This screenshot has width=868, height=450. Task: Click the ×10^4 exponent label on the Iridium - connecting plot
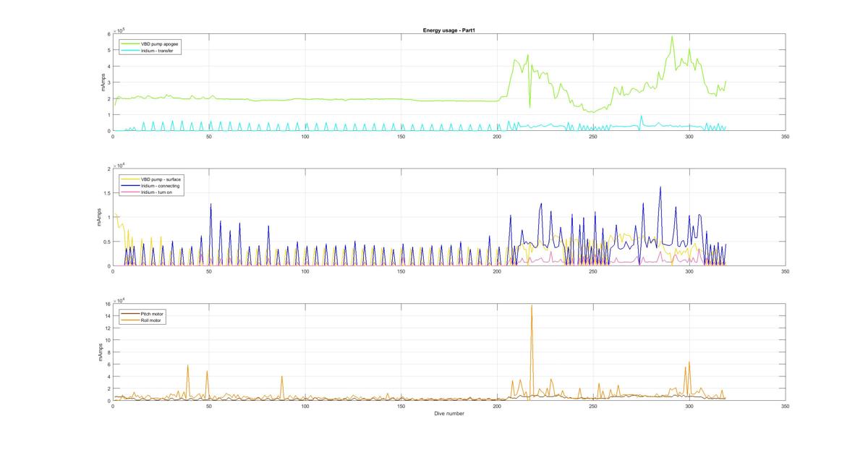click(x=119, y=165)
